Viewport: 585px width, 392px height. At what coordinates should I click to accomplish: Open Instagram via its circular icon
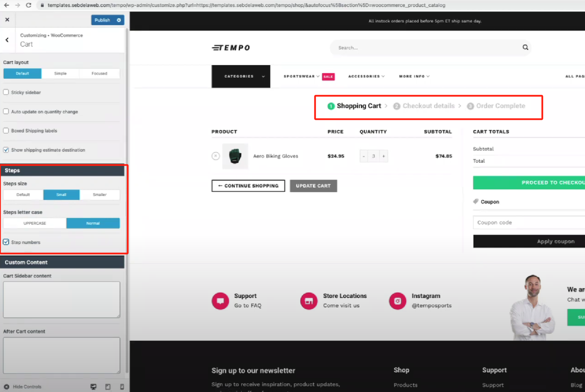(x=398, y=301)
